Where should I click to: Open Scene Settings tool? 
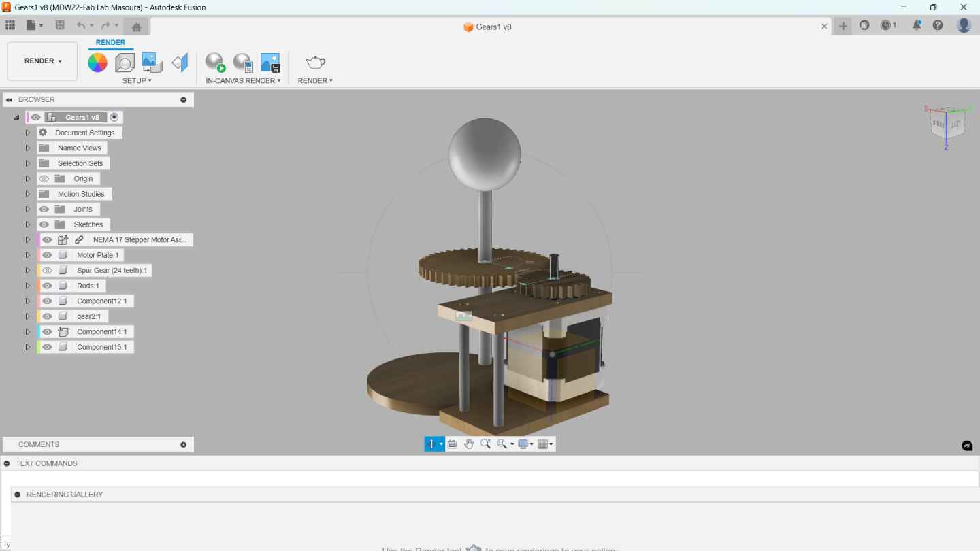(x=125, y=63)
